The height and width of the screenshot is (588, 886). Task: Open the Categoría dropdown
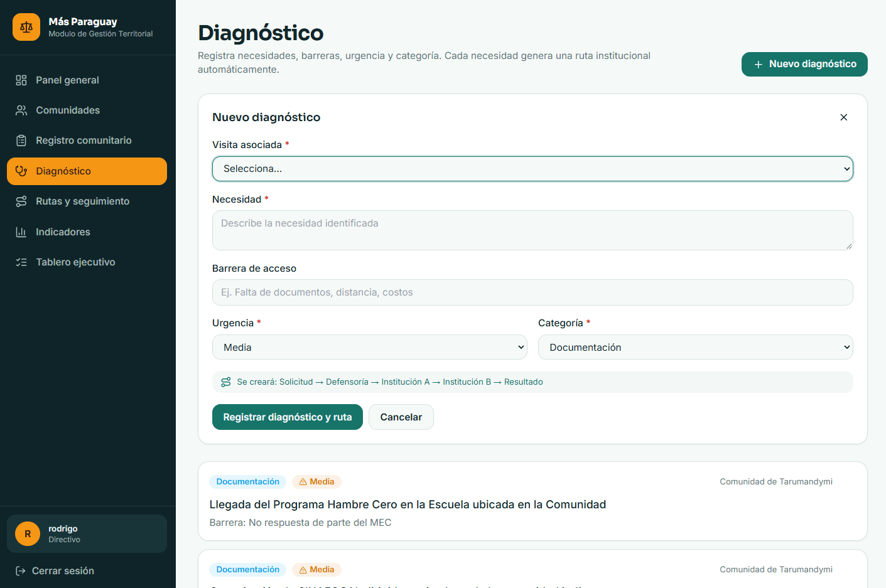(696, 347)
